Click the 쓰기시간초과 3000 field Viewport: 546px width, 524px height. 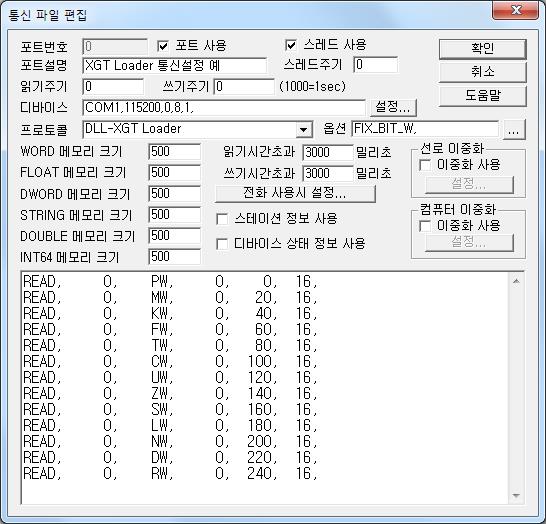coord(328,174)
